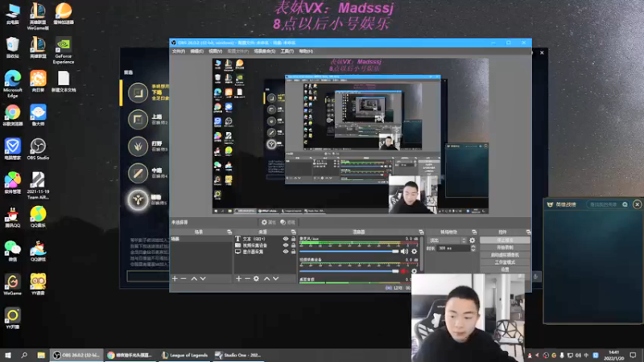
Task: Click transition duration 300 ms field
Action: point(453,249)
